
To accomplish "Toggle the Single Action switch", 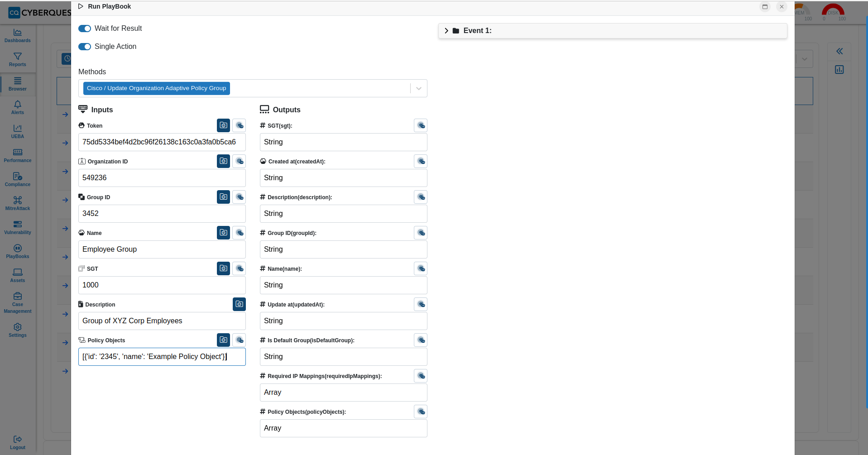I will (x=85, y=47).
